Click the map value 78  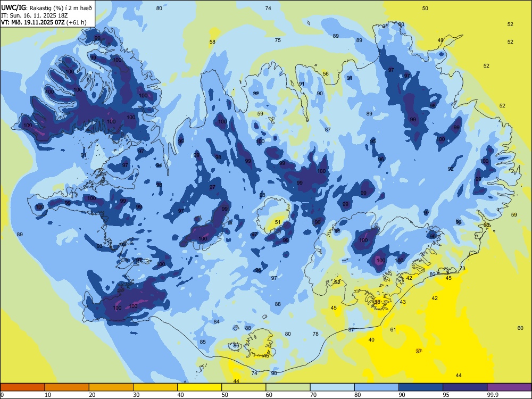point(315,334)
